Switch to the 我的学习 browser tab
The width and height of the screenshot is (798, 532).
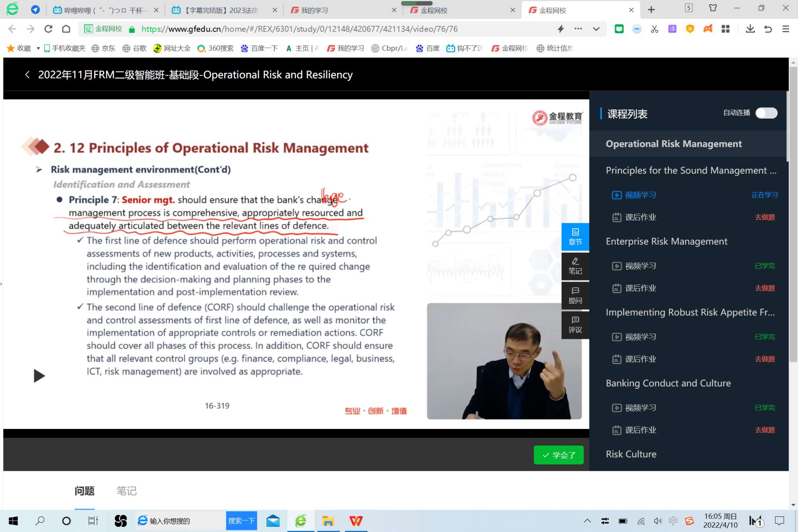[x=314, y=10]
